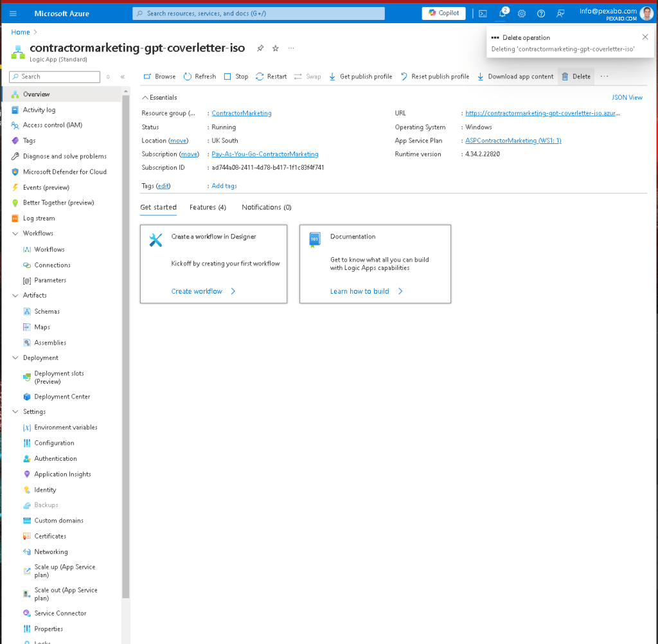
Task: Dismiss the Delete operation notification
Action: [645, 37]
